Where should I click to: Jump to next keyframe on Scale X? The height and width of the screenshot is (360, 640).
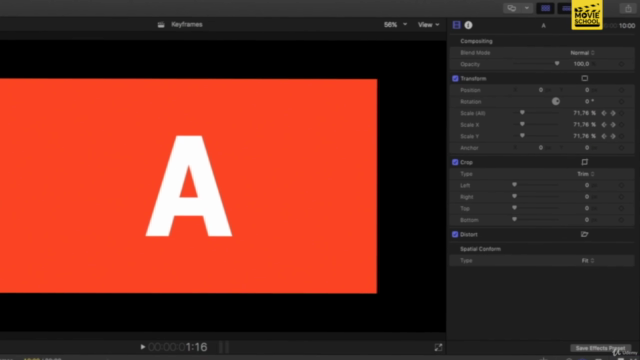coord(613,124)
